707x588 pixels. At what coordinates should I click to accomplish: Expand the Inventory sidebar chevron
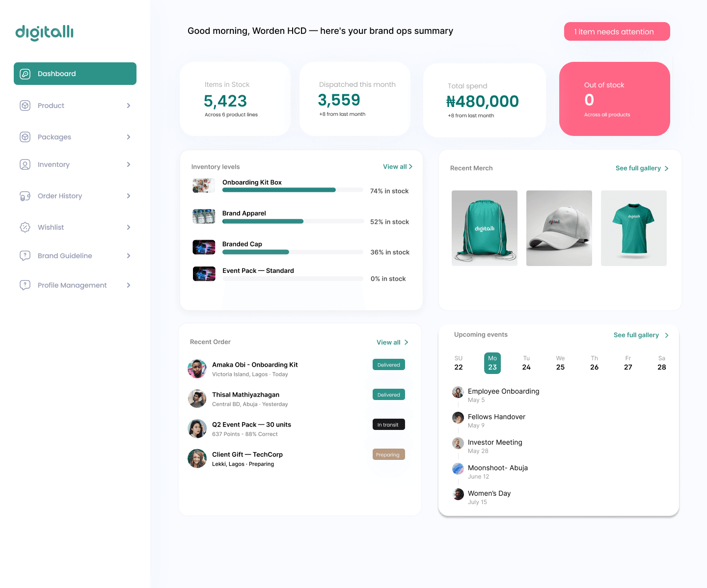click(x=129, y=164)
